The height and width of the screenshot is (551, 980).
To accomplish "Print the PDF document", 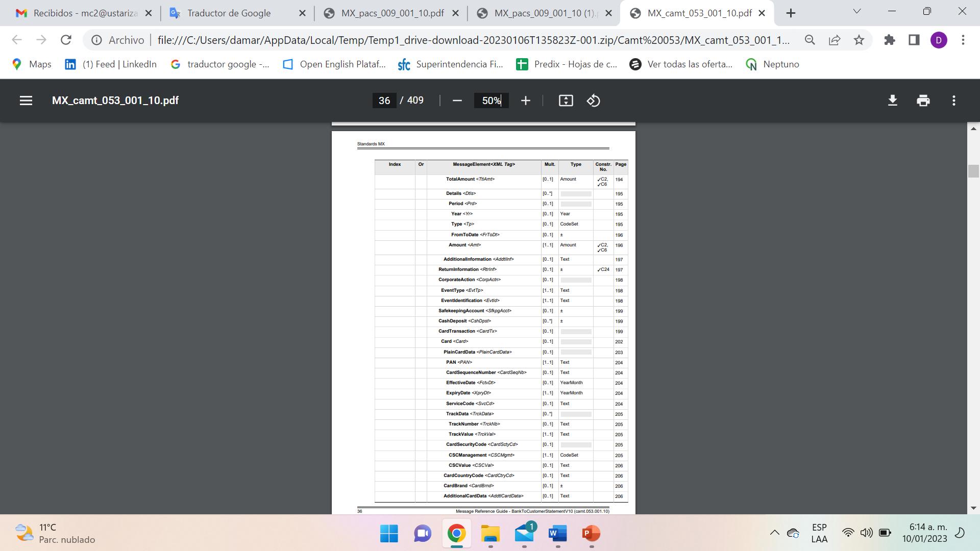I will tap(923, 101).
